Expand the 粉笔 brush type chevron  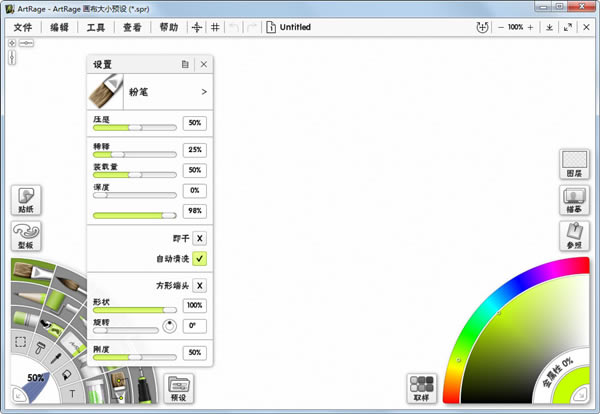click(204, 92)
